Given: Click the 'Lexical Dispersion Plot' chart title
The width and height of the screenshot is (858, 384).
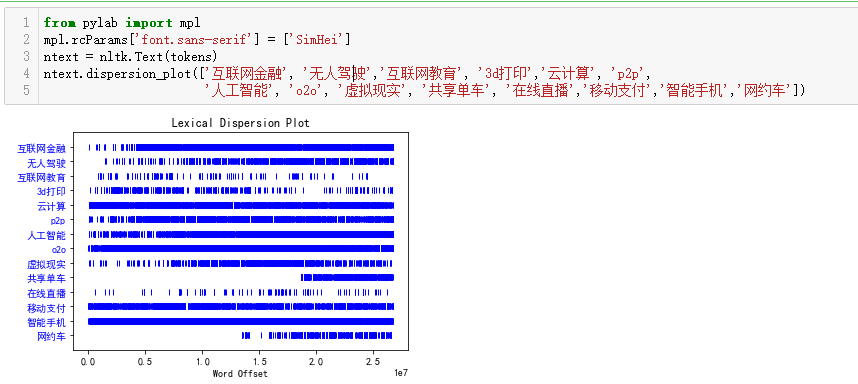Looking at the screenshot, I should click(241, 123).
